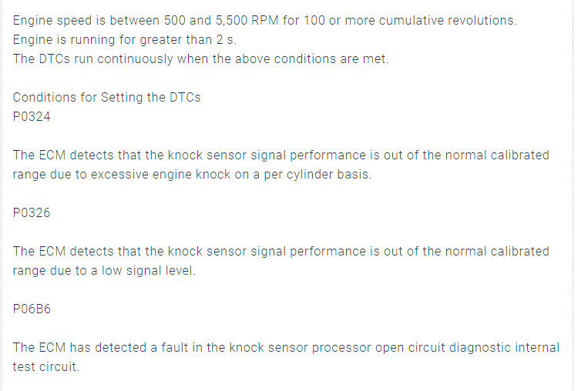
Task: Click the sentence starting "The DTCs run continuously"
Action: (x=200, y=59)
